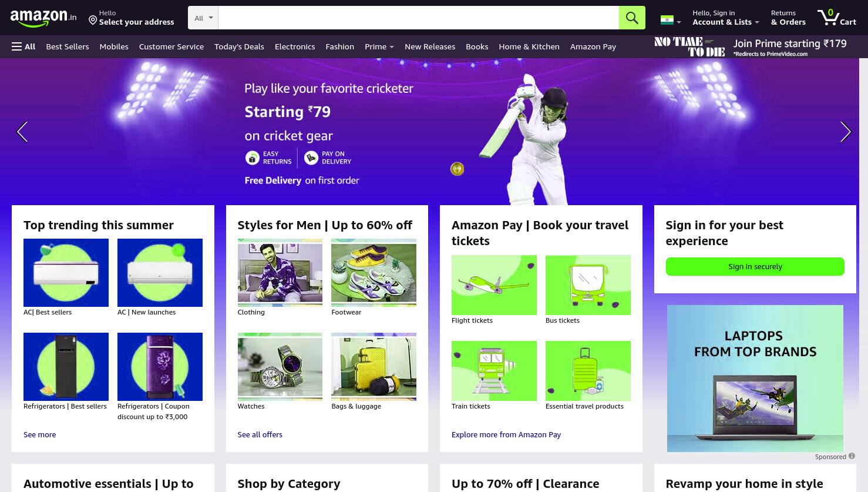Viewport: 868px width, 492px height.
Task: Open AC Best sellers thumbnail
Action: pos(66,273)
